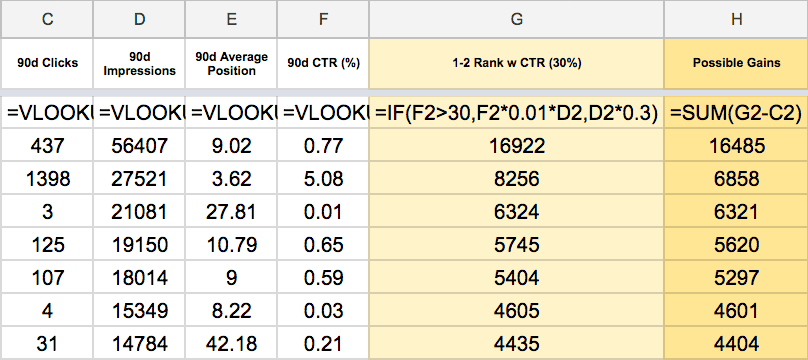Click possible gains cell 4404
808x360 pixels.
736,342
